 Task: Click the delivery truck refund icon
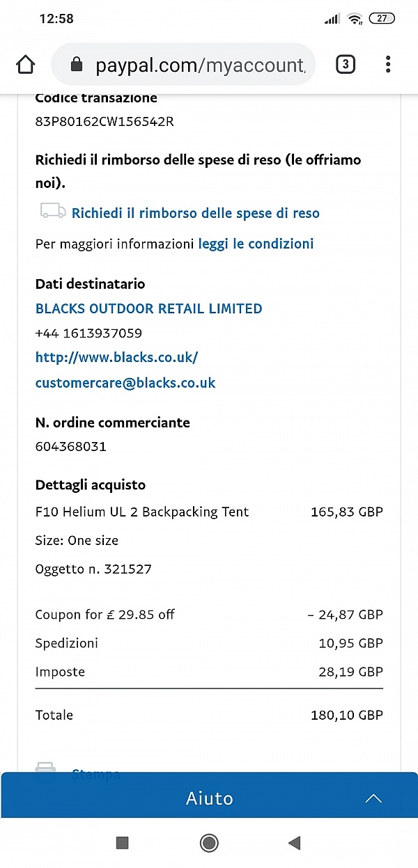pos(53,211)
